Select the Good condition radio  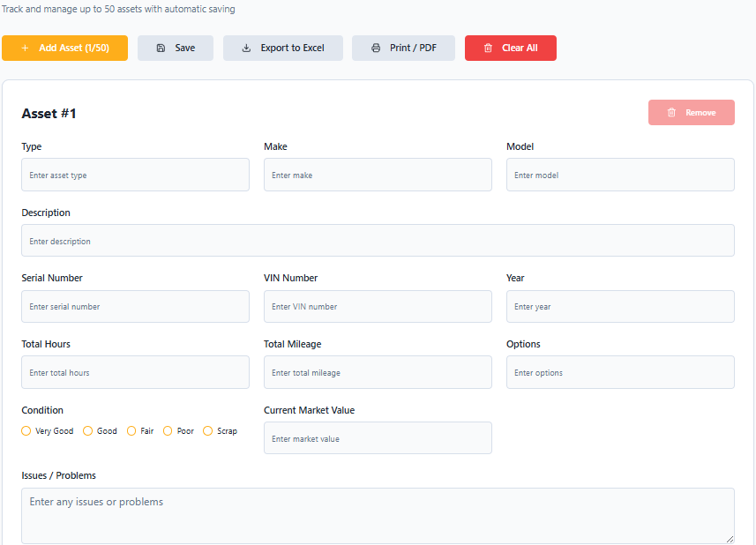point(87,430)
